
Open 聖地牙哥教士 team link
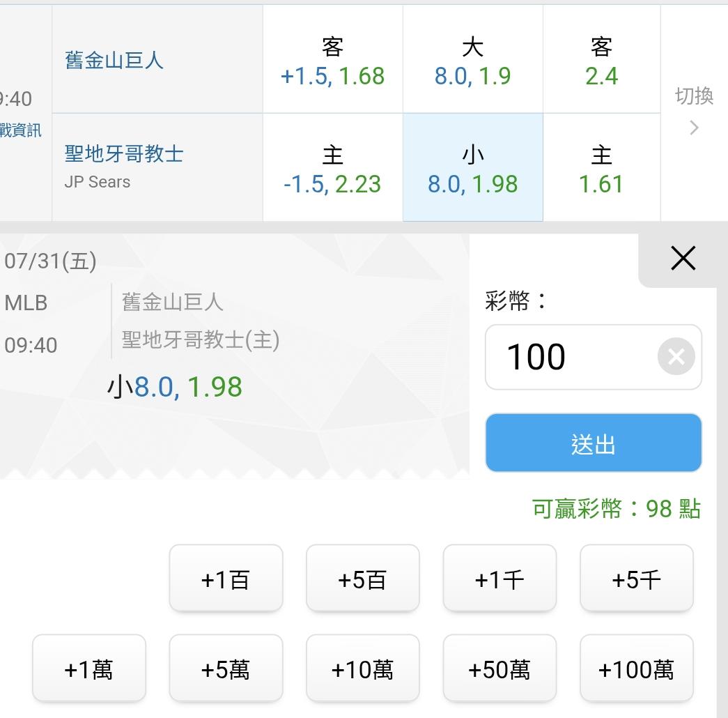pyautogui.click(x=124, y=154)
